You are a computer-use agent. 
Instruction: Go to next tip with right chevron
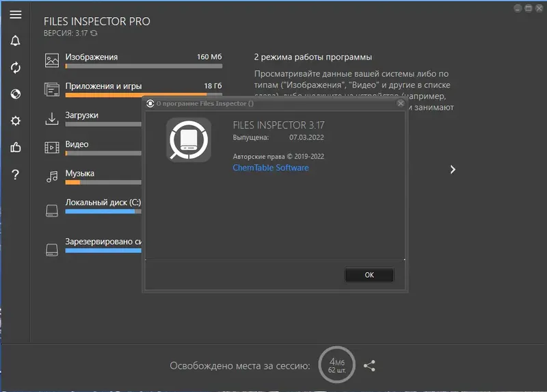click(x=453, y=170)
